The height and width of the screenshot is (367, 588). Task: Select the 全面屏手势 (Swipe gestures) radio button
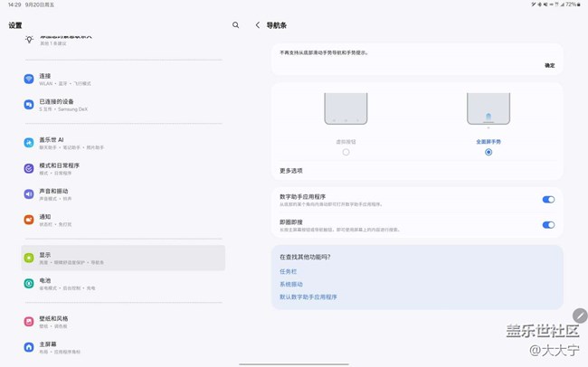tap(488, 152)
